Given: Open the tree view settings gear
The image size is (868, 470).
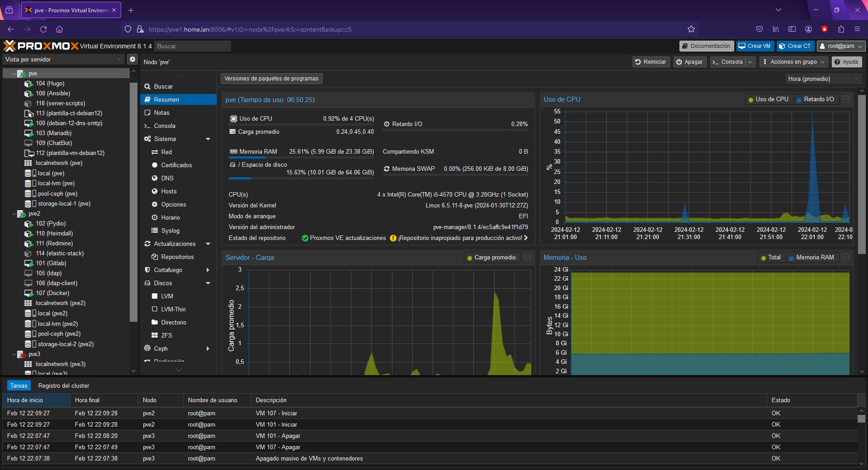Looking at the screenshot, I should tap(132, 59).
